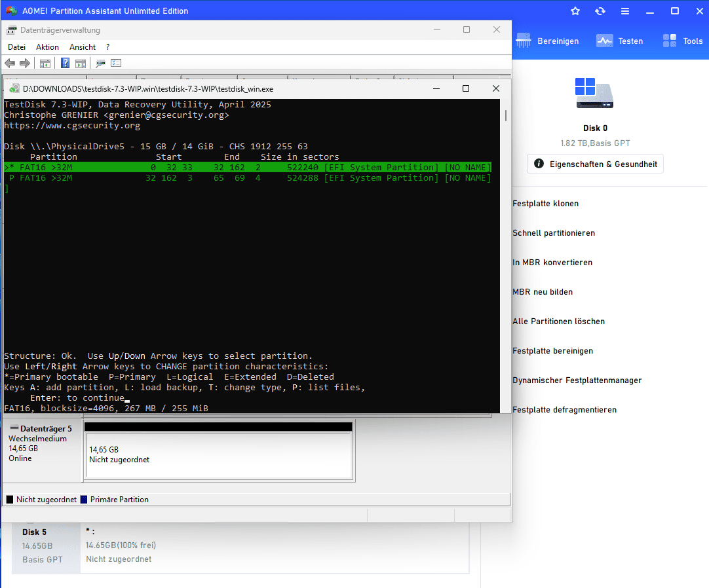
Task: Open the Ansicht menu
Action: [x=83, y=47]
